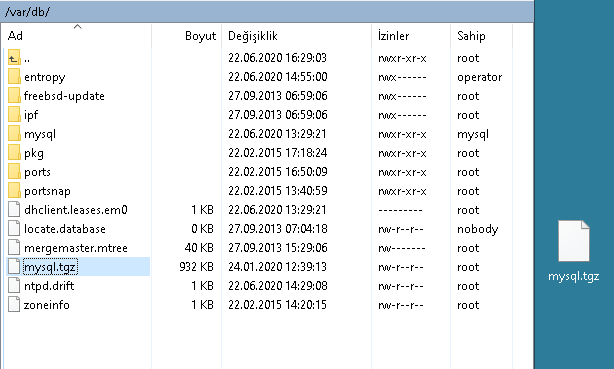
Task: Select the ipf folder icon
Action: point(14,115)
